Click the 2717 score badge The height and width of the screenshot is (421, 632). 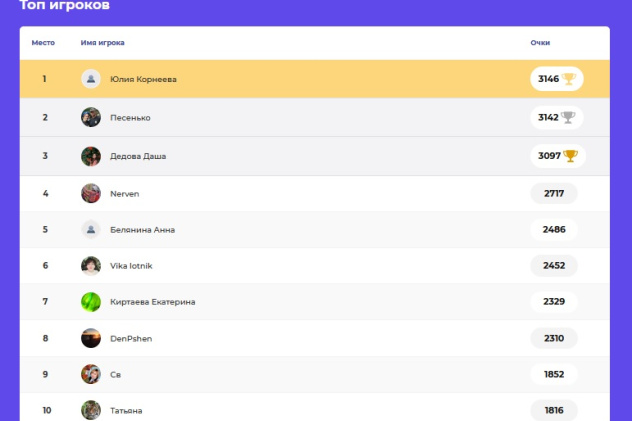(x=554, y=193)
